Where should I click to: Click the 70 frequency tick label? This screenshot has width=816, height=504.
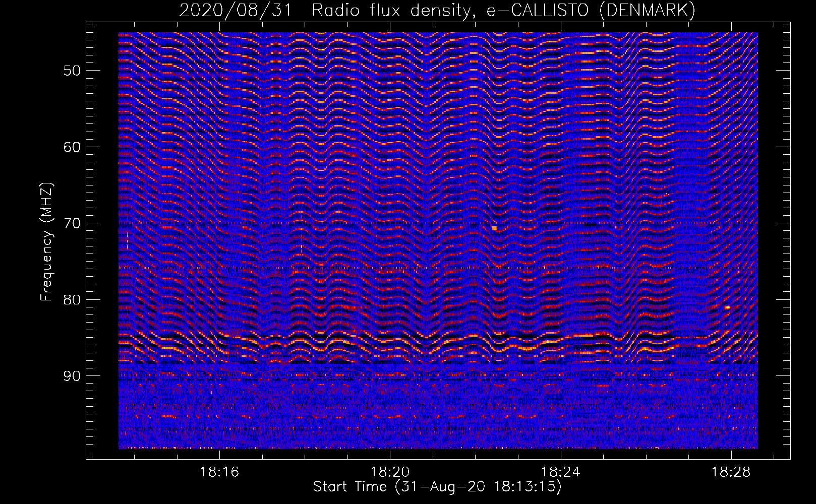(72, 223)
